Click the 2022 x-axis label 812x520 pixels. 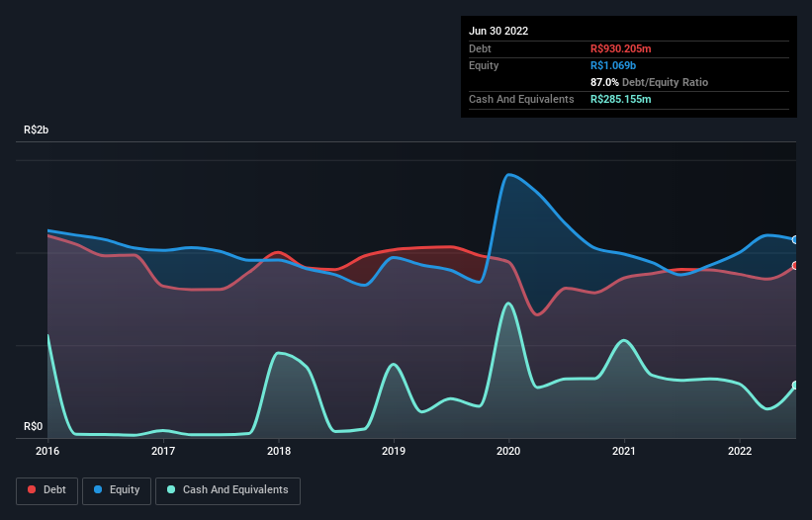pyautogui.click(x=740, y=451)
